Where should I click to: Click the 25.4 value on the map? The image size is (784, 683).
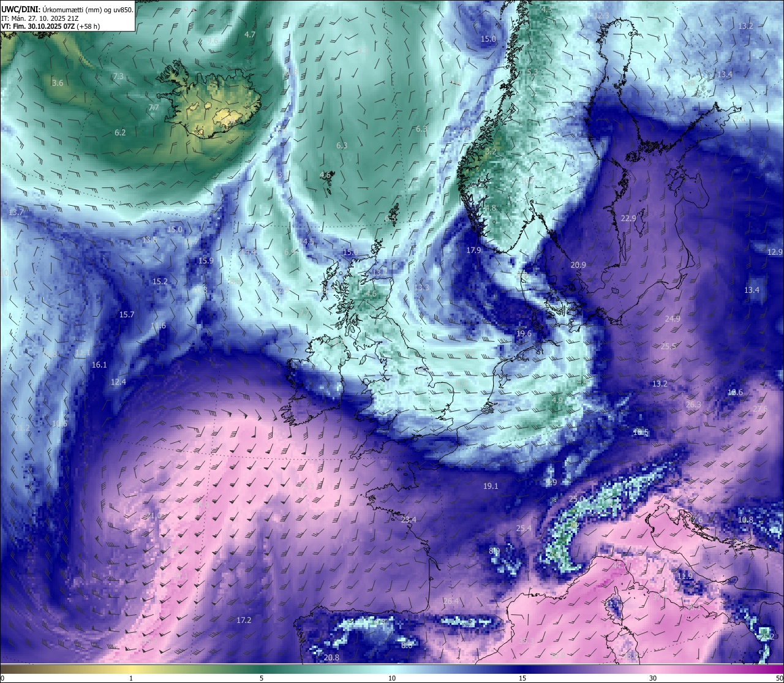[x=524, y=529]
